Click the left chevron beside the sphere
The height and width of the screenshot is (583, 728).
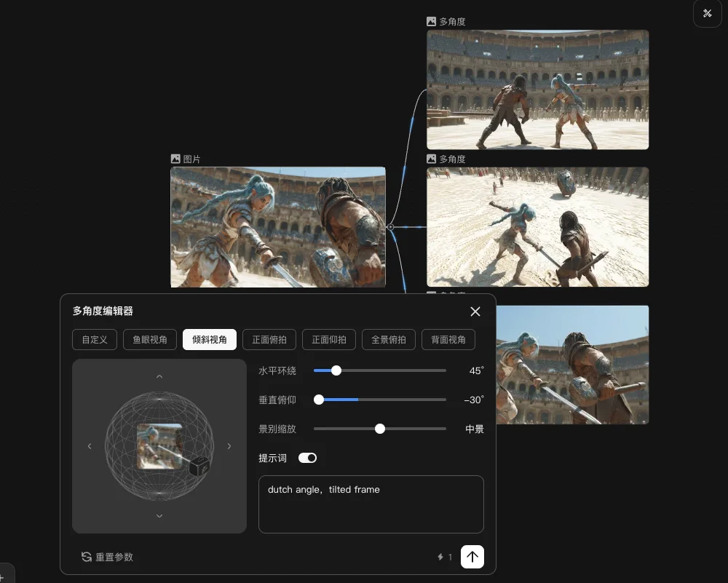[90, 446]
